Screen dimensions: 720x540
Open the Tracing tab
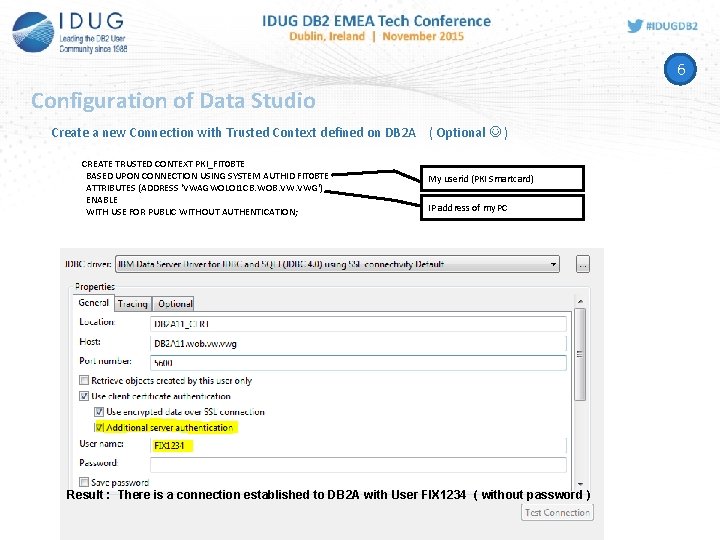[132, 304]
